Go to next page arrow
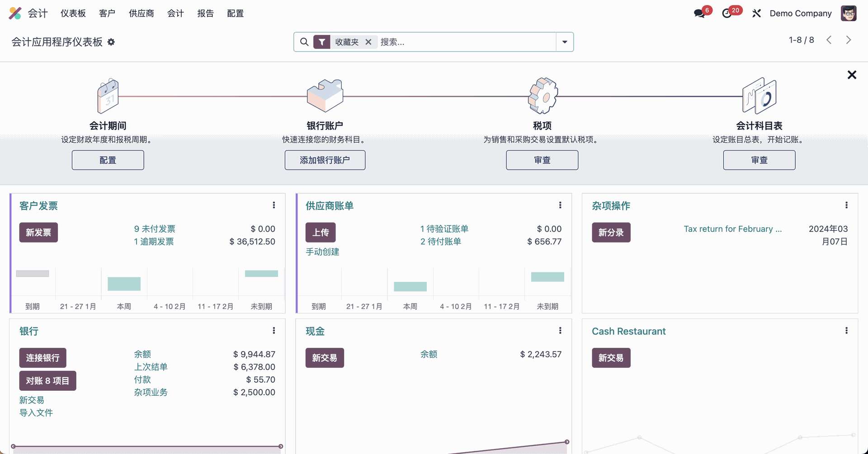Image resolution: width=868 pixels, height=454 pixels. [x=849, y=40]
